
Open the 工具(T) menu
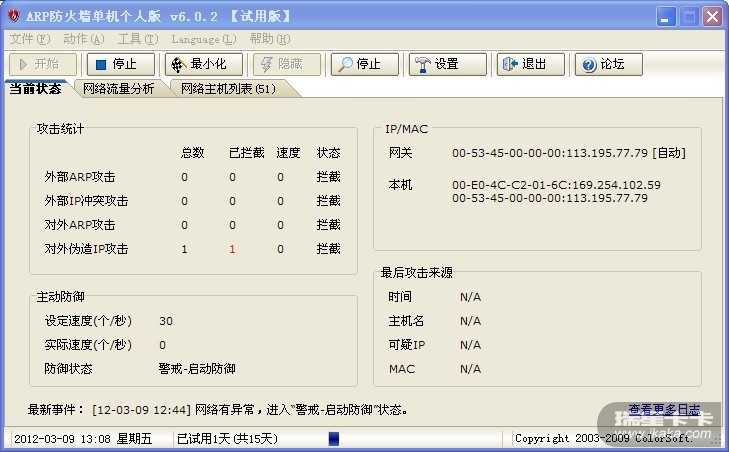[138, 39]
